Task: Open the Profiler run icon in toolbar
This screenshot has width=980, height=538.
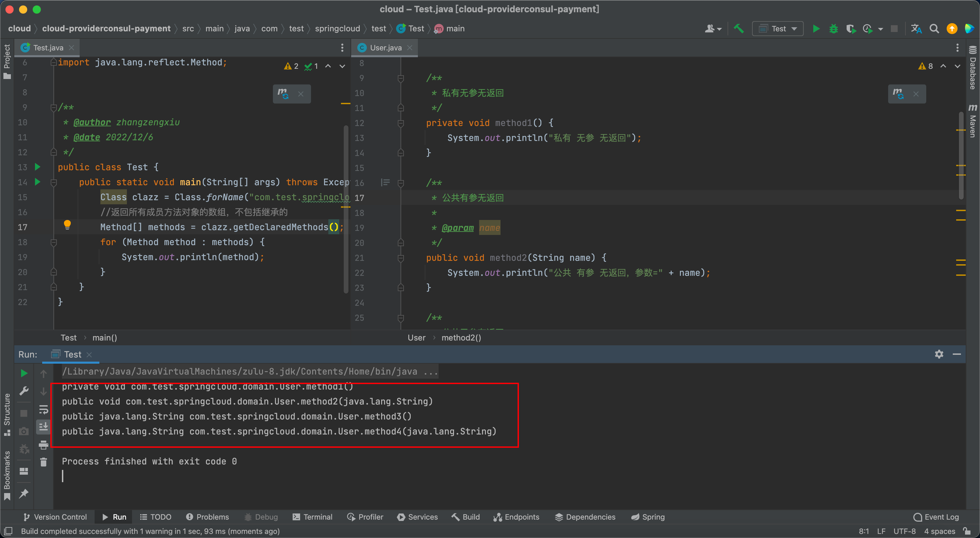Action: (868, 29)
